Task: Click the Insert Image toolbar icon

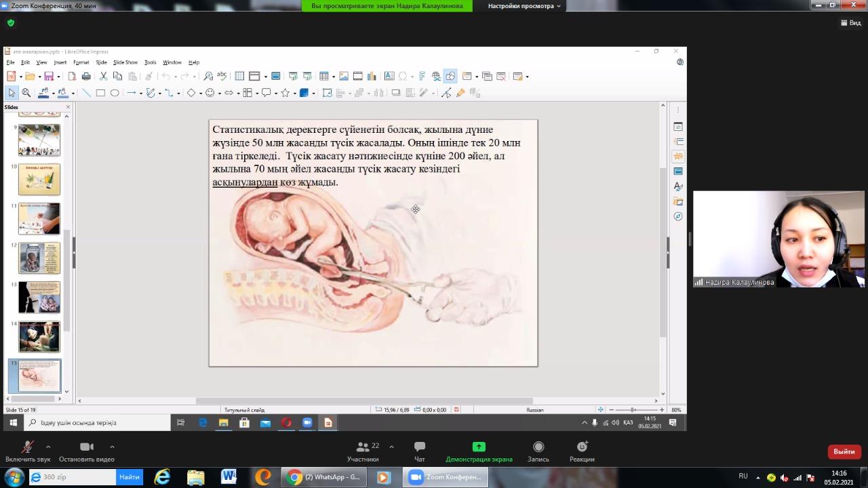Action: [x=343, y=77]
